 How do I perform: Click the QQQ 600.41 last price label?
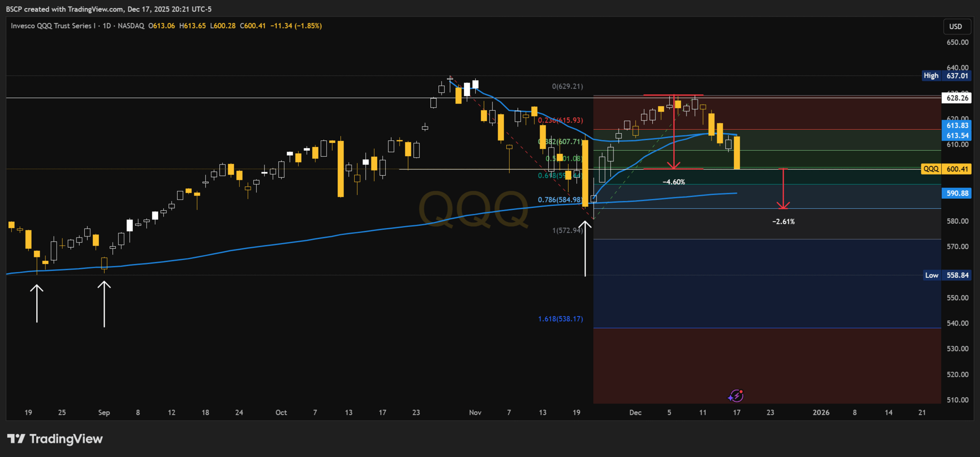tap(946, 169)
